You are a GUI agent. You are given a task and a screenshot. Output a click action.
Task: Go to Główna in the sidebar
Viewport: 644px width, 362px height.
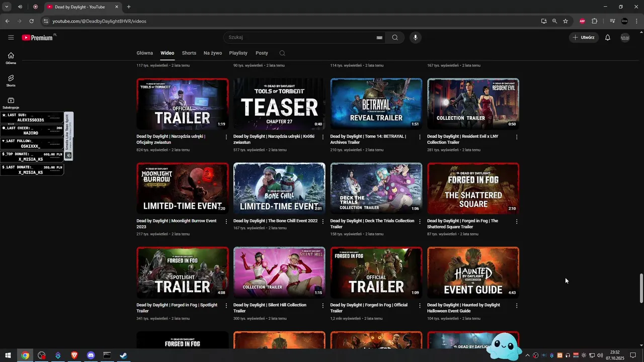[x=11, y=58]
